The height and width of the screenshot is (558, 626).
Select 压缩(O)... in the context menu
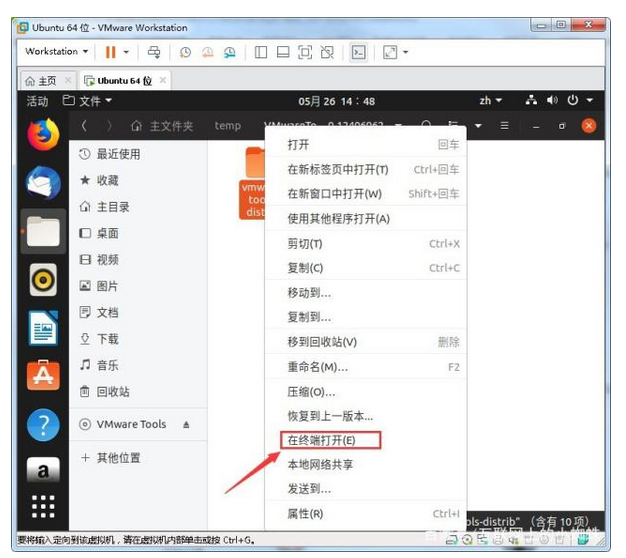(366, 392)
